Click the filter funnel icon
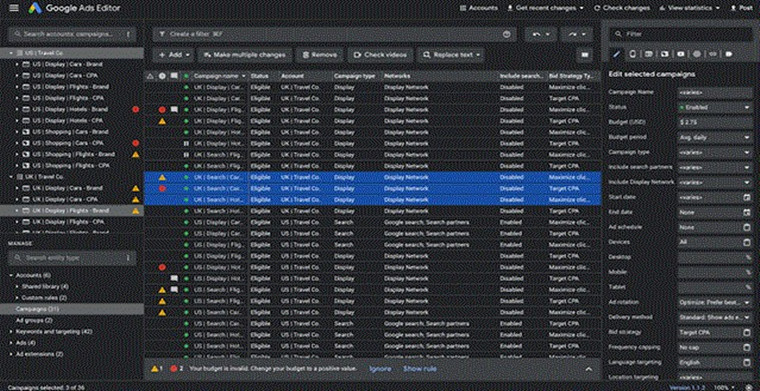This screenshot has width=760, height=391. [x=162, y=34]
